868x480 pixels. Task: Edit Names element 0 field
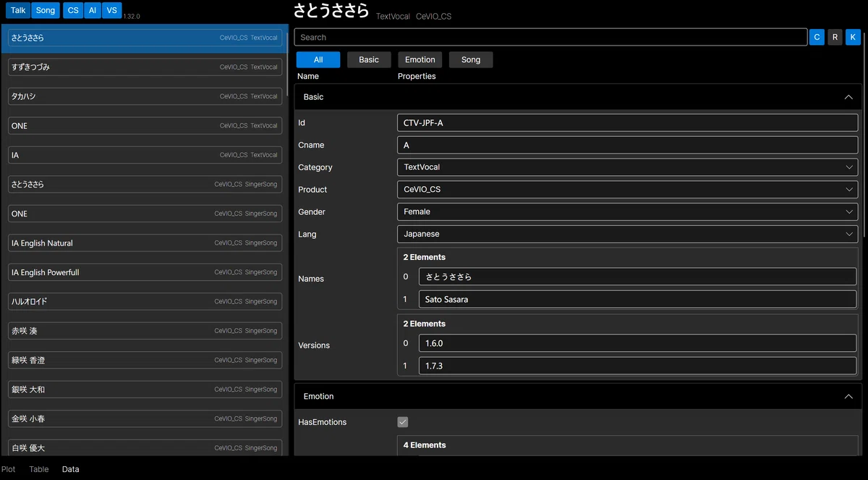pos(638,277)
